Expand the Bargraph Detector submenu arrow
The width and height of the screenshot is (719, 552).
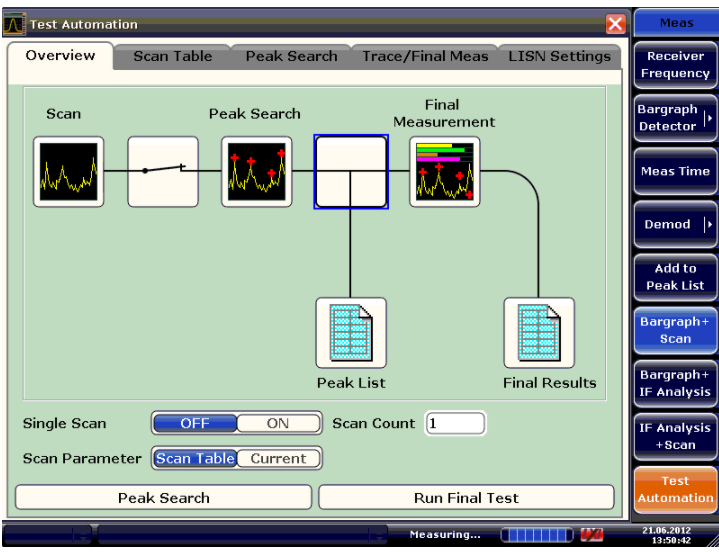[710, 118]
